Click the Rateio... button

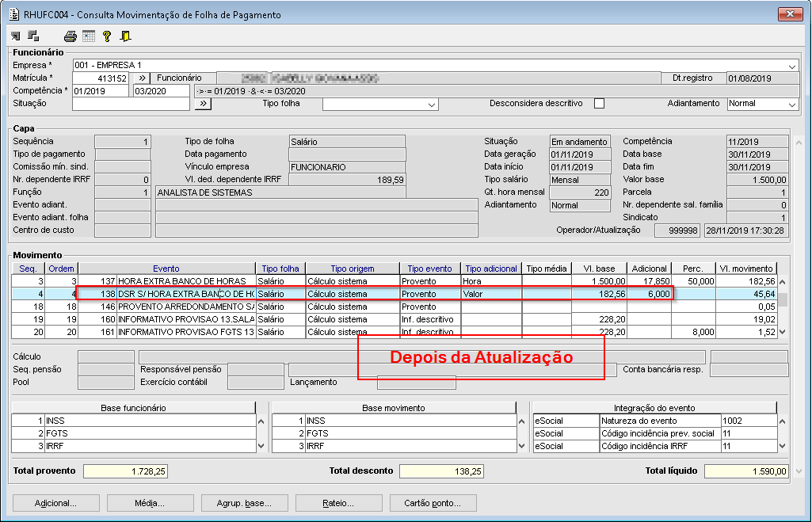coord(339,503)
